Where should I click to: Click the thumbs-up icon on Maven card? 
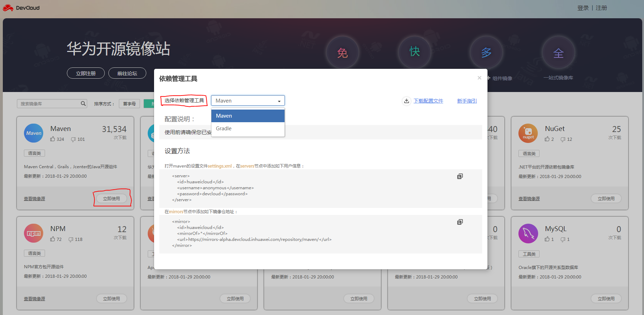(x=53, y=139)
